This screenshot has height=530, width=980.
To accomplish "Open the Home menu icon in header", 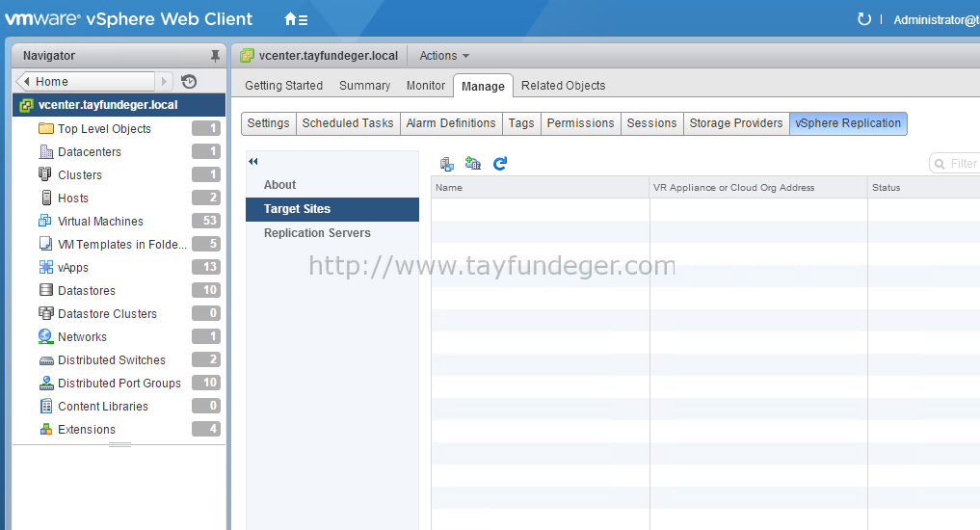I will [x=296, y=19].
